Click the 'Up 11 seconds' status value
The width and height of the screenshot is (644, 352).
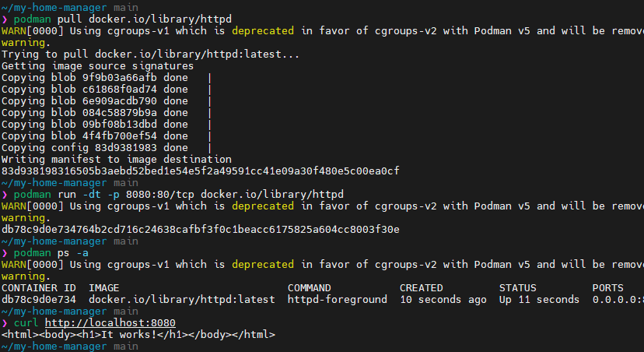tap(539, 299)
